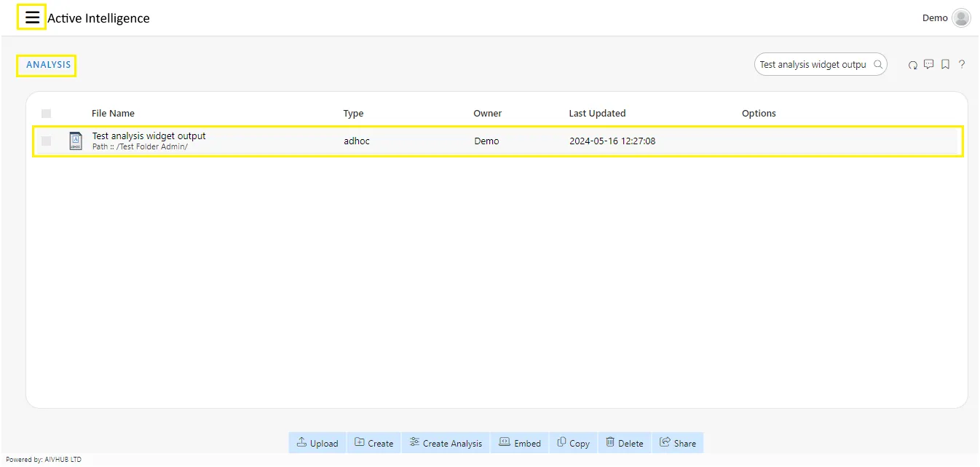Click the bookmark icon

(x=945, y=64)
